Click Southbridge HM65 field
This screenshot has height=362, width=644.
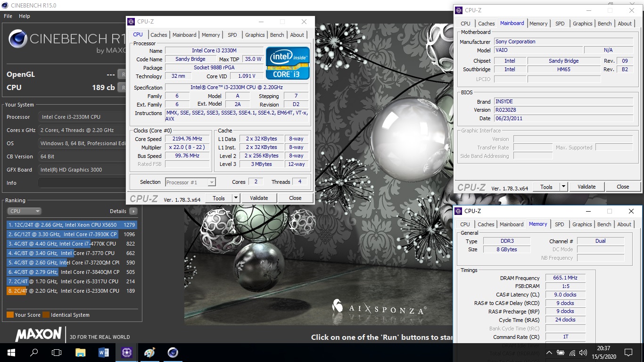[x=564, y=69]
